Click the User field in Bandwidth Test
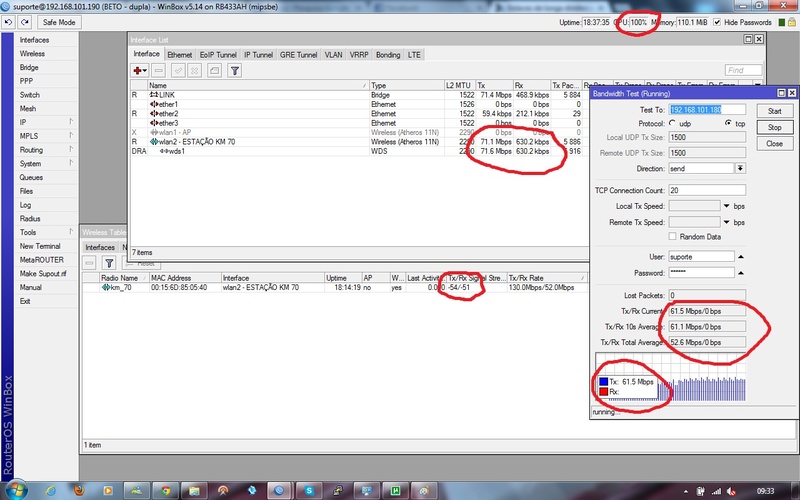 tap(702, 257)
